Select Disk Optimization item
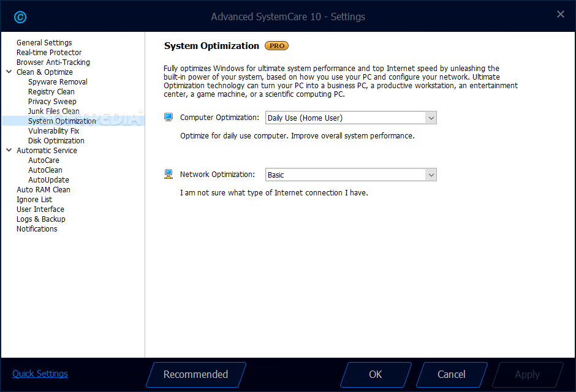576x392 pixels. tap(56, 141)
